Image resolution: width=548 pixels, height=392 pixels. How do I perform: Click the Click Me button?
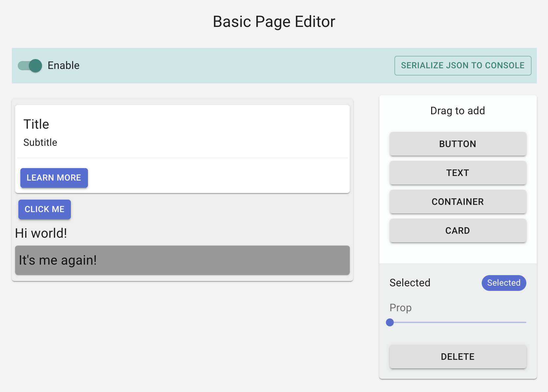click(44, 209)
